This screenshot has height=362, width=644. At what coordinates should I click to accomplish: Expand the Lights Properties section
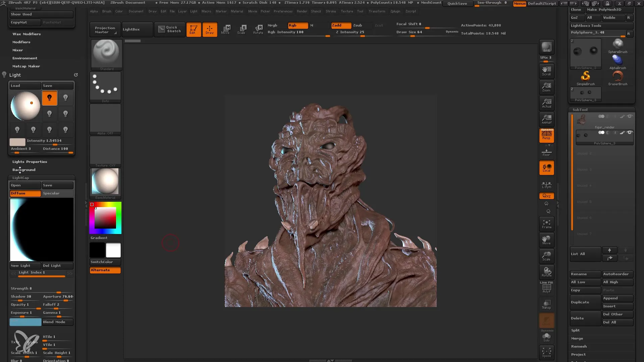click(30, 161)
